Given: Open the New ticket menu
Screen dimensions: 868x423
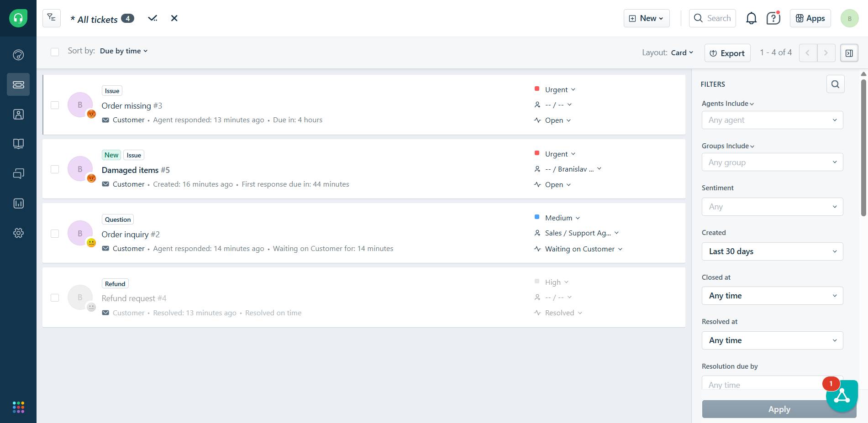Looking at the screenshot, I should (x=646, y=18).
